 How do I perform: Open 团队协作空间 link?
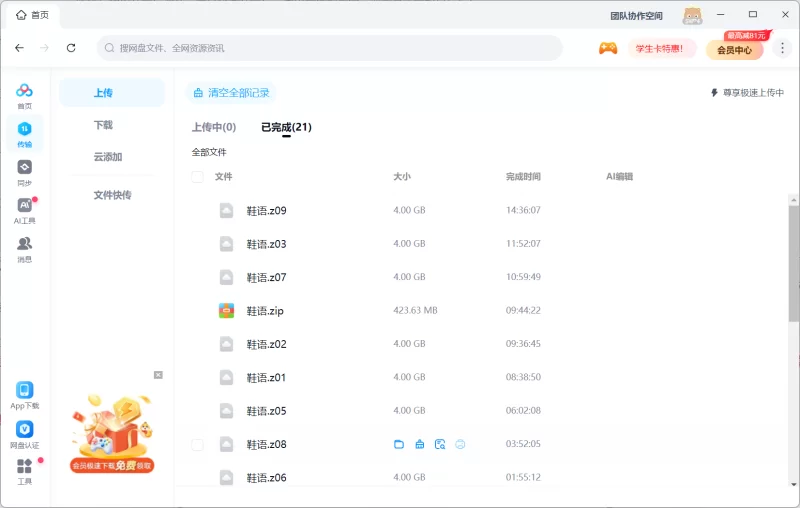coord(636,16)
